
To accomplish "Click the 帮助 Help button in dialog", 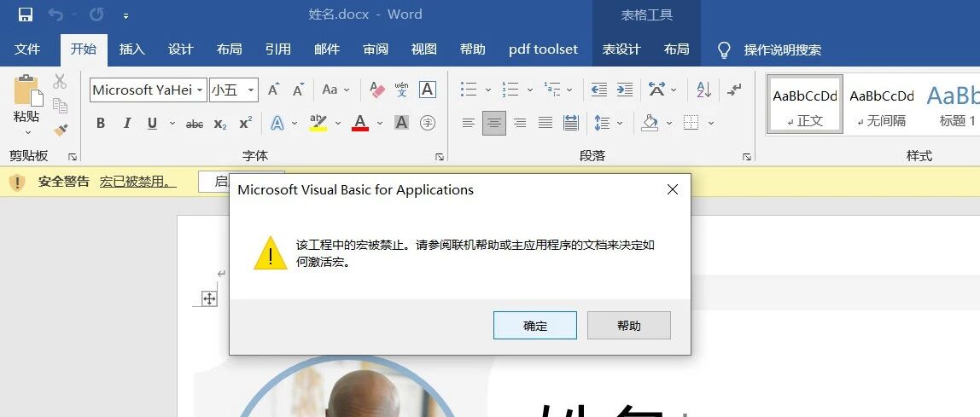I will pos(629,325).
